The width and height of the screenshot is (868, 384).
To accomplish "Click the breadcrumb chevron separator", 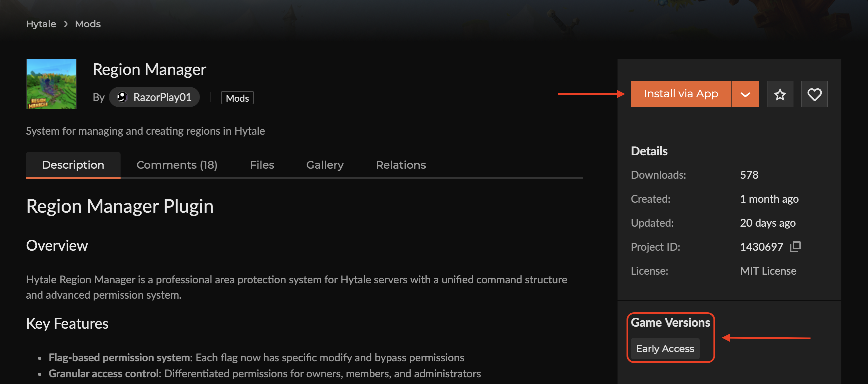I will click(x=66, y=24).
